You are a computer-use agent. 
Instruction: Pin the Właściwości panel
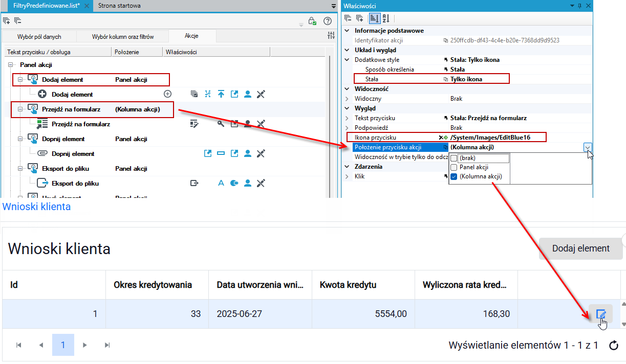(579, 5)
